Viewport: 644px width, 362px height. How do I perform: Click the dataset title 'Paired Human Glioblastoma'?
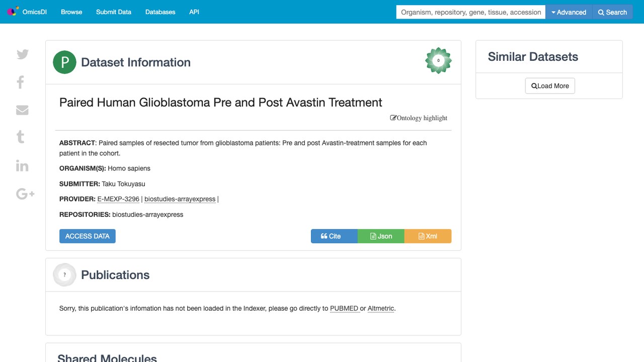pyautogui.click(x=221, y=103)
